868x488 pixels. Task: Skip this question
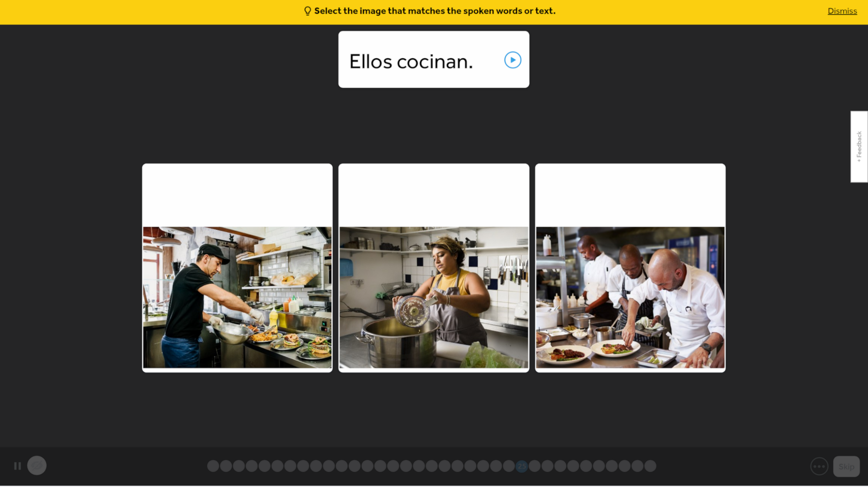click(846, 466)
